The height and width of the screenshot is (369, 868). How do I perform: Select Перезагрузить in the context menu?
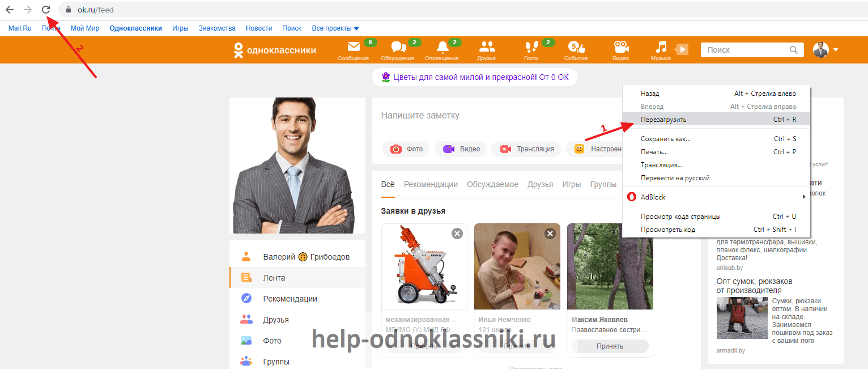tap(663, 120)
